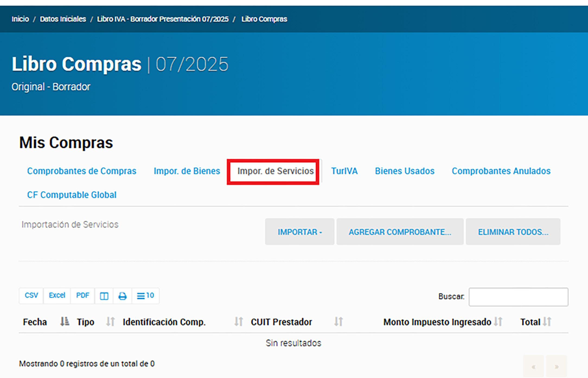
Task: Click the print icon button
Action: point(122,296)
